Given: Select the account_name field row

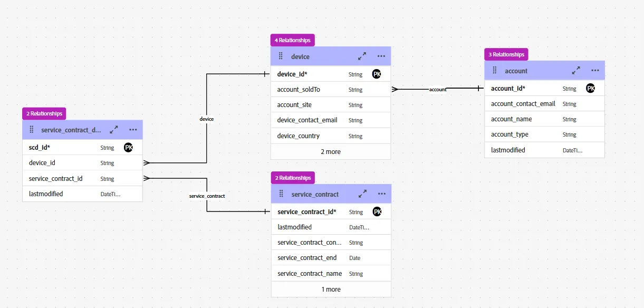Looking at the screenshot, I should click(545, 119).
